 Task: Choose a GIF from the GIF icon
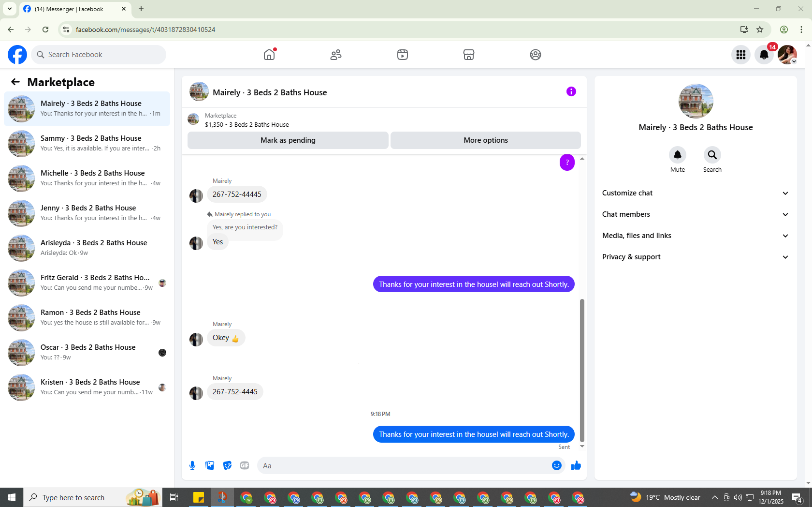click(x=245, y=465)
